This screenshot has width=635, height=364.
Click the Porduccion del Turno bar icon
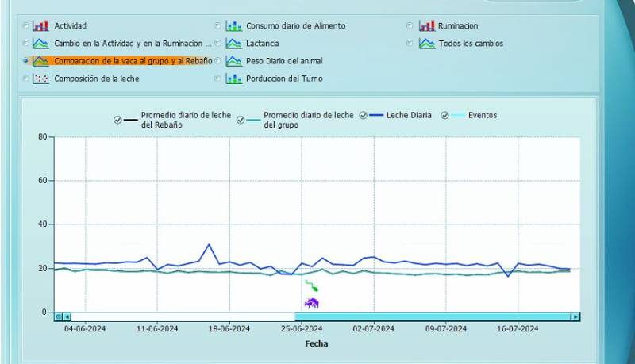coord(233,79)
